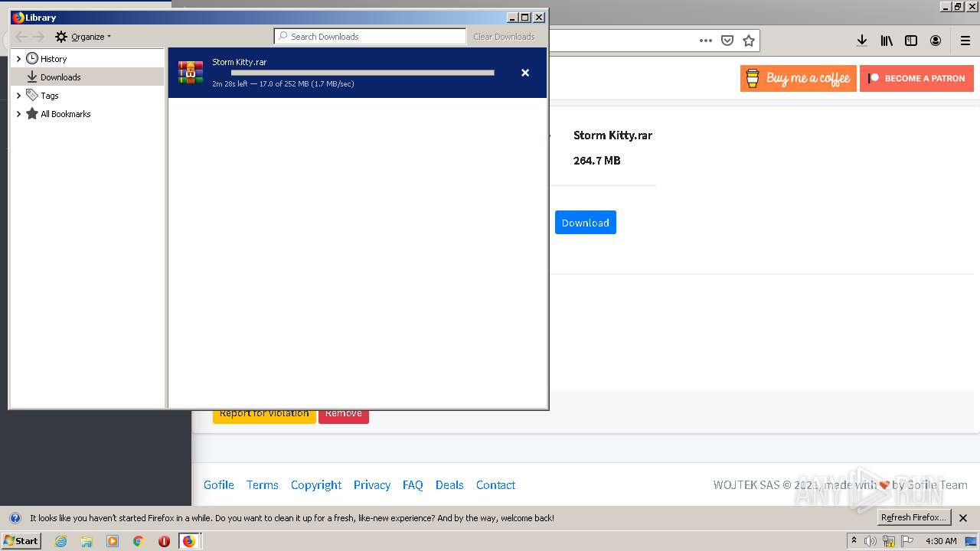Open the Copyright footer link
980x551 pixels.
pyautogui.click(x=316, y=485)
